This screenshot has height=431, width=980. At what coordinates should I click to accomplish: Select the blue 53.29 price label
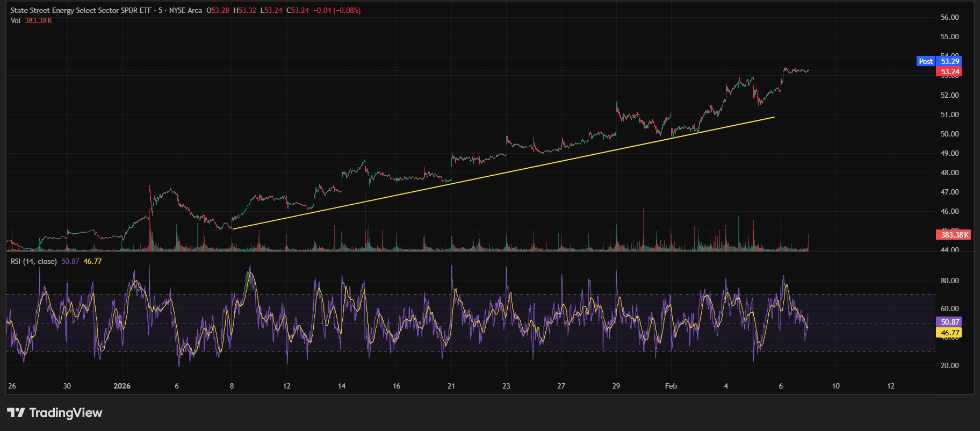click(950, 61)
